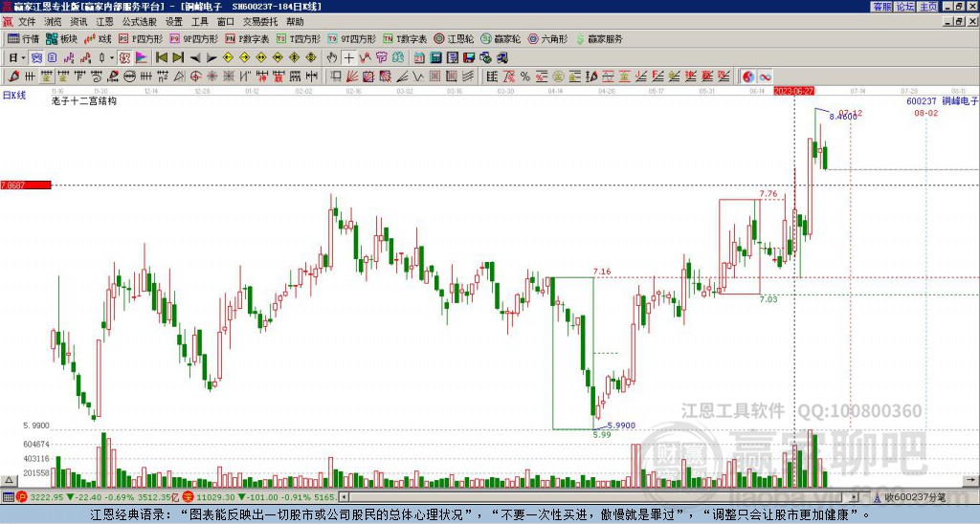Select the red pencil drawing tool
Viewport: 980px width, 524px height.
13,76
